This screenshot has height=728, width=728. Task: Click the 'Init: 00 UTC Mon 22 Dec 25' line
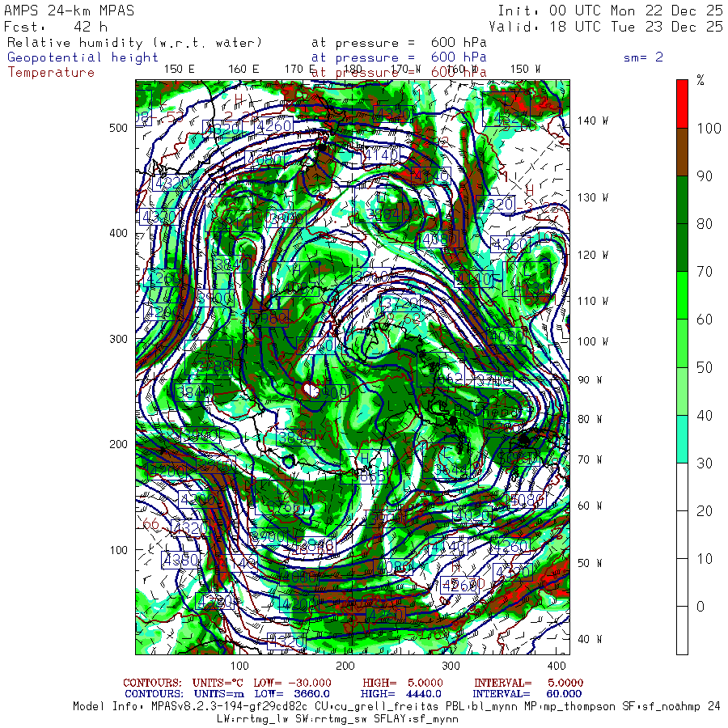click(x=610, y=11)
